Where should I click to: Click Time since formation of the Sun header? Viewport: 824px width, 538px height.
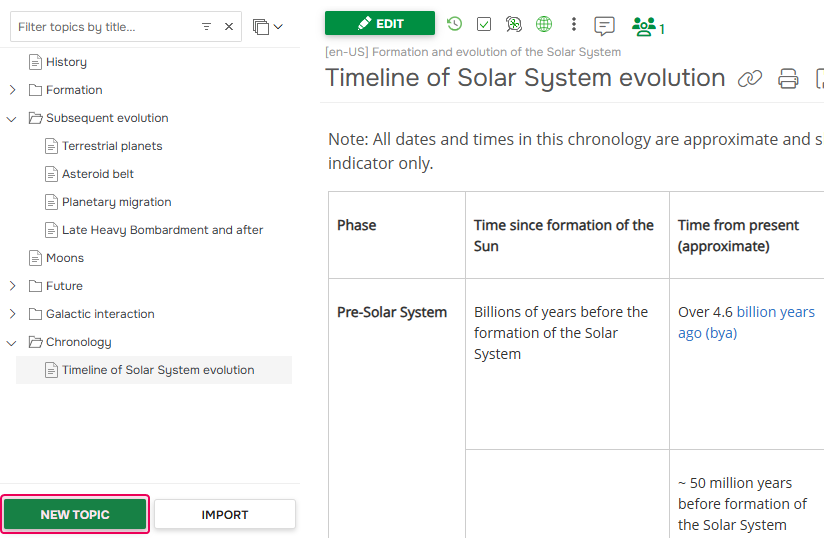click(567, 235)
